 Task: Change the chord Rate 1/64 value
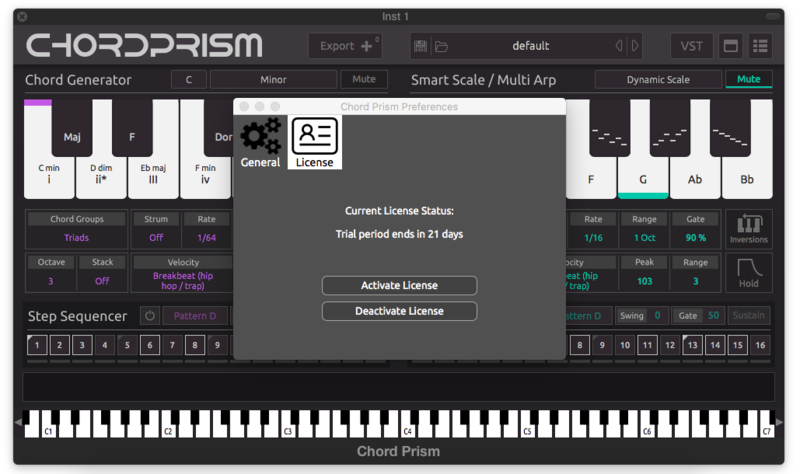(207, 238)
